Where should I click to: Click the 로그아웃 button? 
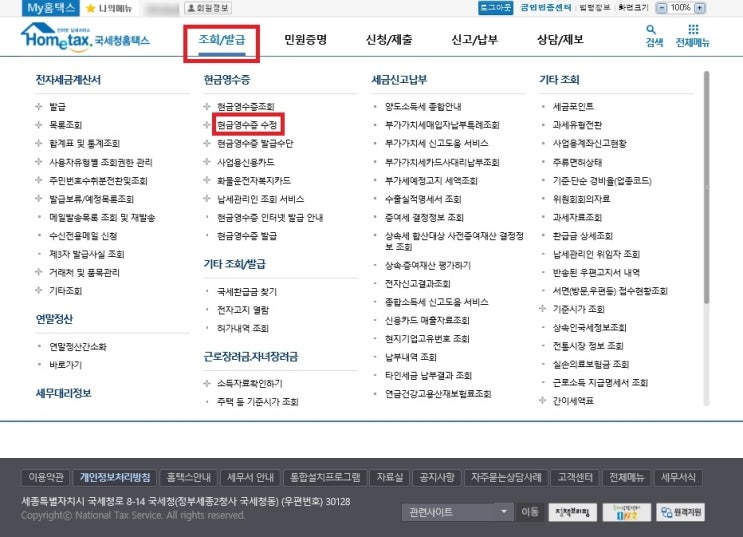tap(496, 8)
